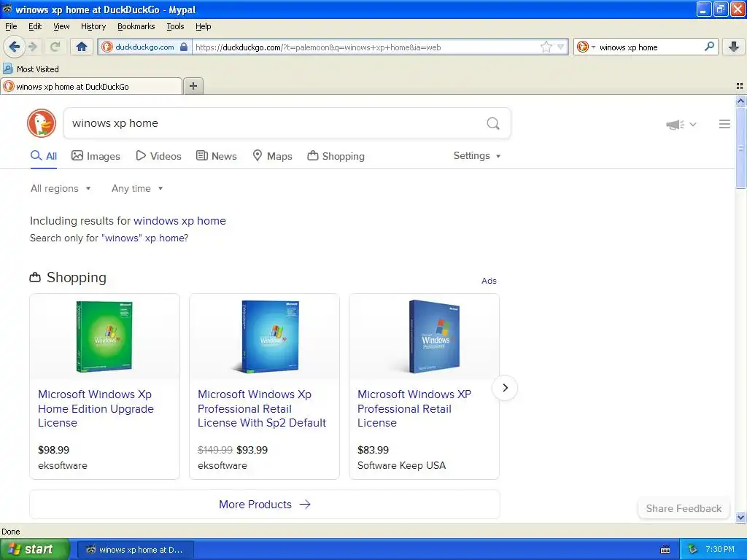Open the hamburger side menu

click(x=724, y=124)
